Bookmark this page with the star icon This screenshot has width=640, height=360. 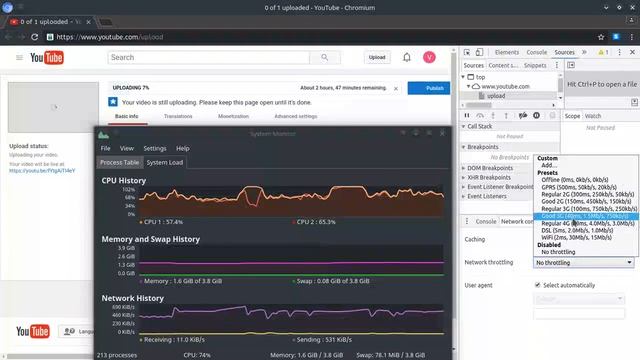(601, 37)
